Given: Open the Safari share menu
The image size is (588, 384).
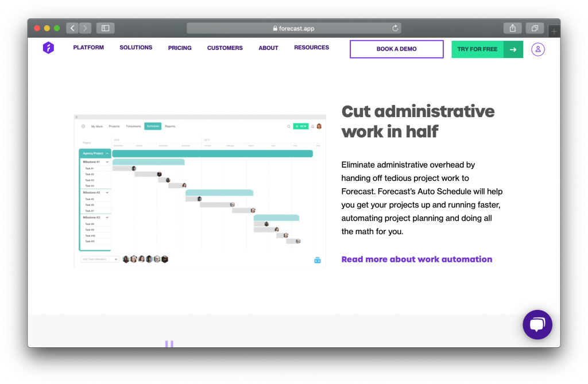Looking at the screenshot, I should [x=513, y=28].
